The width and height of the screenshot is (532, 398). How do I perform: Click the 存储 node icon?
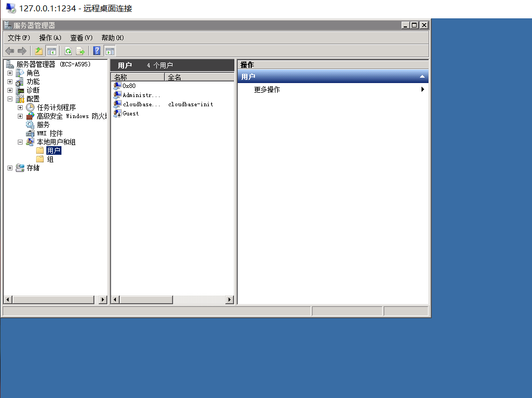pos(20,168)
